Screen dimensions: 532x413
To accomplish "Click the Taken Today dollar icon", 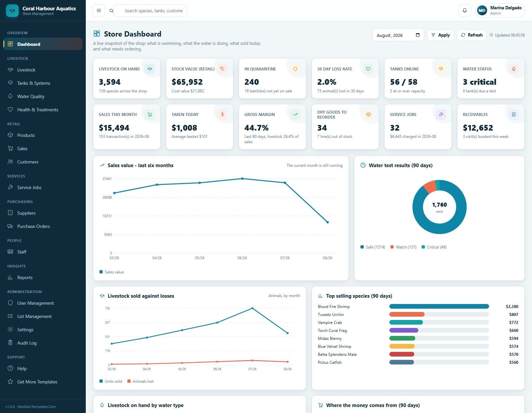I will coord(222,114).
